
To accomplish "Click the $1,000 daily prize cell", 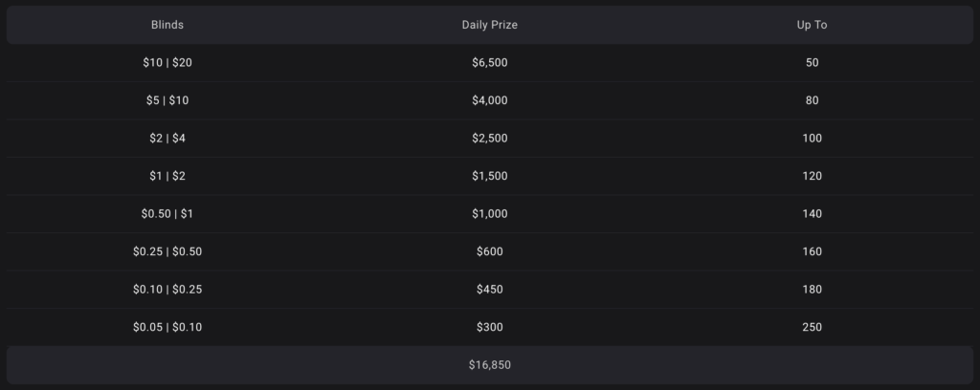I will point(489,214).
